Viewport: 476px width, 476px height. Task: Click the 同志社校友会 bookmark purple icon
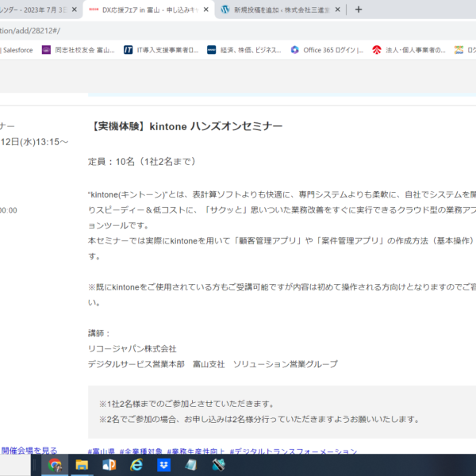coord(46,50)
